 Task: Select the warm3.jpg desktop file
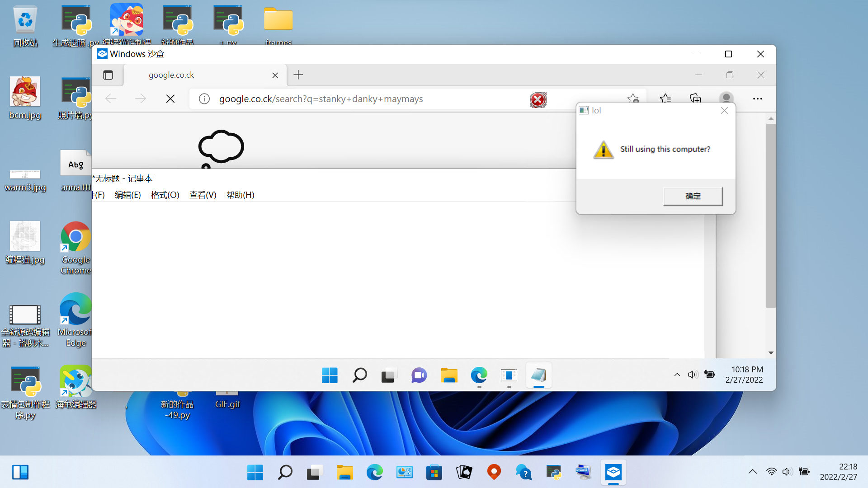point(25,179)
